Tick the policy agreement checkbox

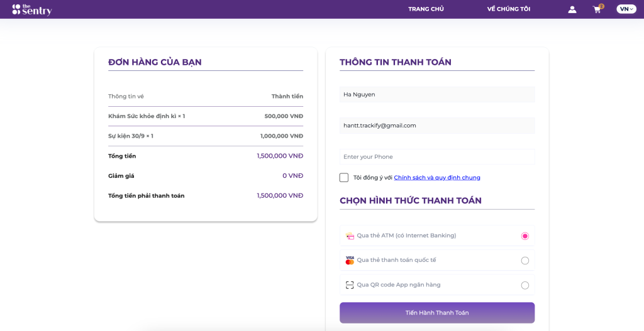click(x=344, y=178)
